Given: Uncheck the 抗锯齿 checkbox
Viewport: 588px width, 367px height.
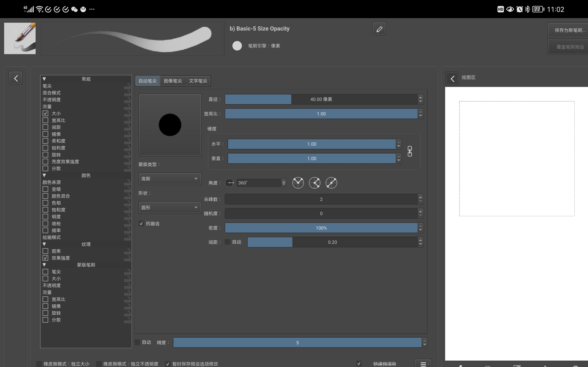Looking at the screenshot, I should point(141,224).
